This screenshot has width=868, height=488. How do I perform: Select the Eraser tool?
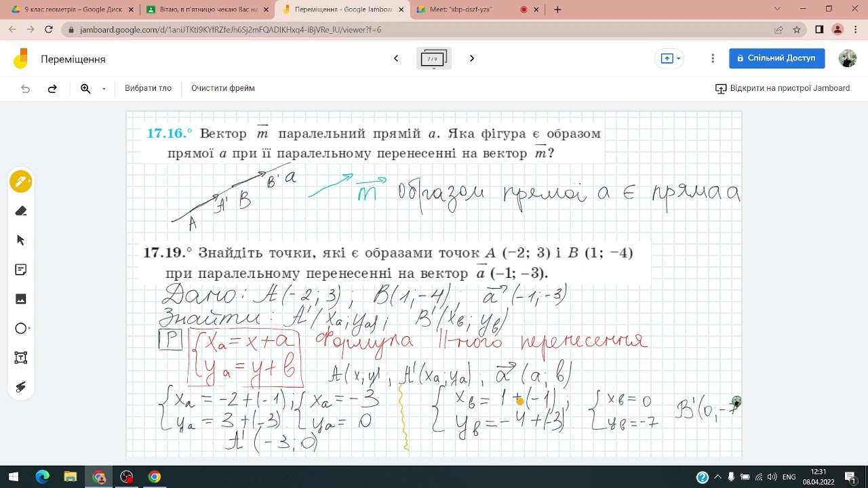click(21, 211)
